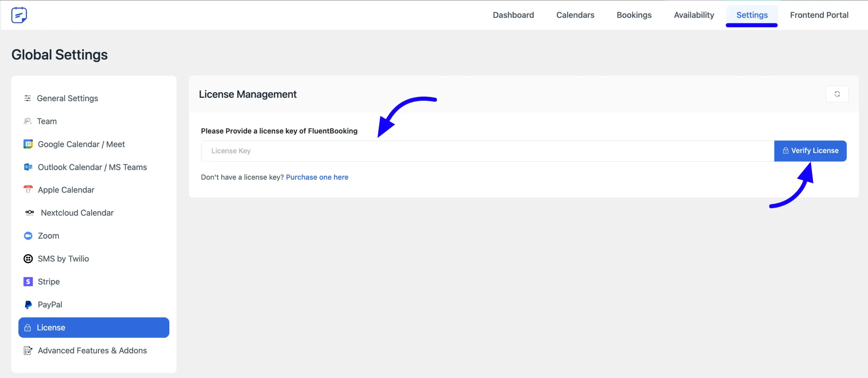Open the Dashboard tab
This screenshot has width=868, height=378.
(513, 15)
